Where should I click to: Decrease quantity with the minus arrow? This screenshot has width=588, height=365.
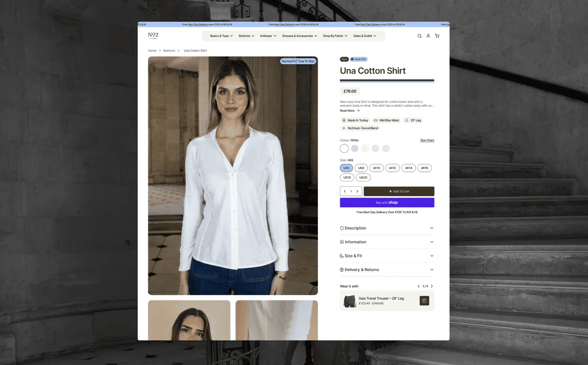click(345, 192)
